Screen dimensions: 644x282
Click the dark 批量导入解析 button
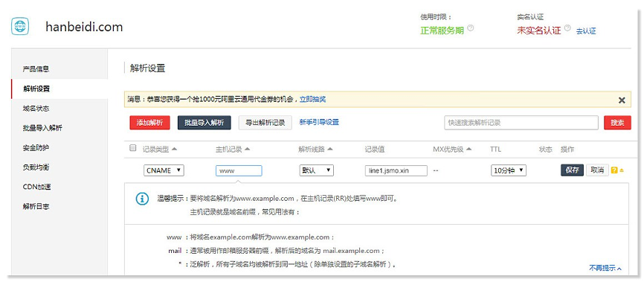coord(204,123)
